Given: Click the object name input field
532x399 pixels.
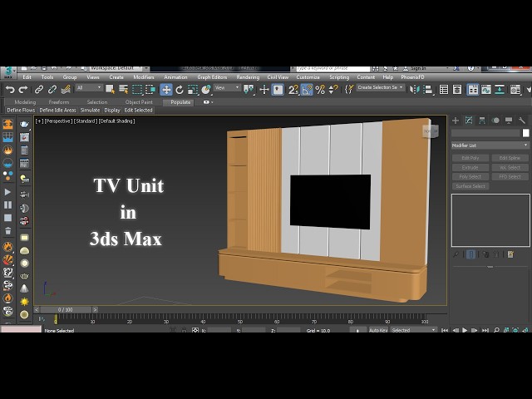Looking at the screenshot, I should pos(485,133).
